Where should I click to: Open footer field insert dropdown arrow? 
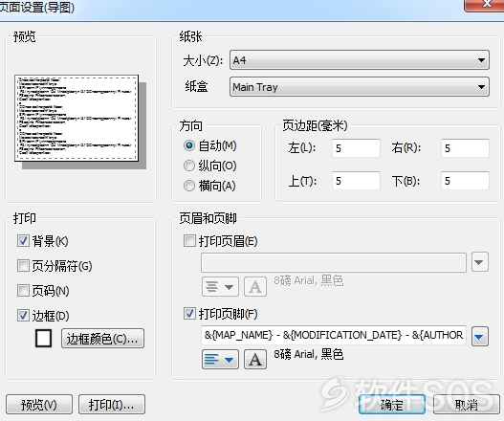[x=480, y=337]
